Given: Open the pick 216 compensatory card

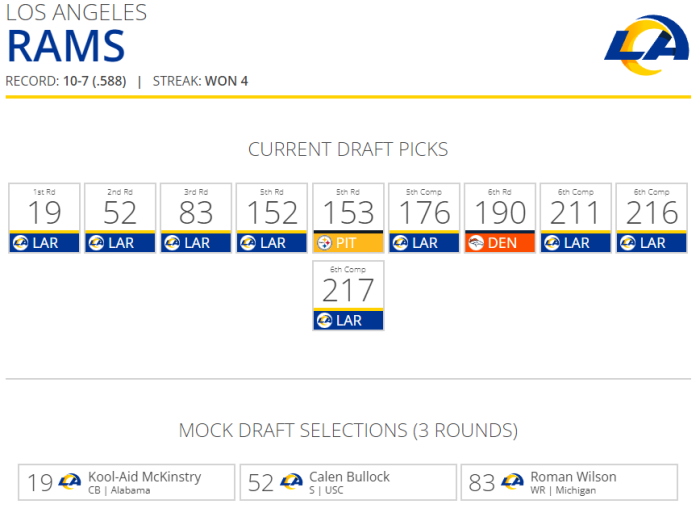Looking at the screenshot, I should click(x=652, y=212).
